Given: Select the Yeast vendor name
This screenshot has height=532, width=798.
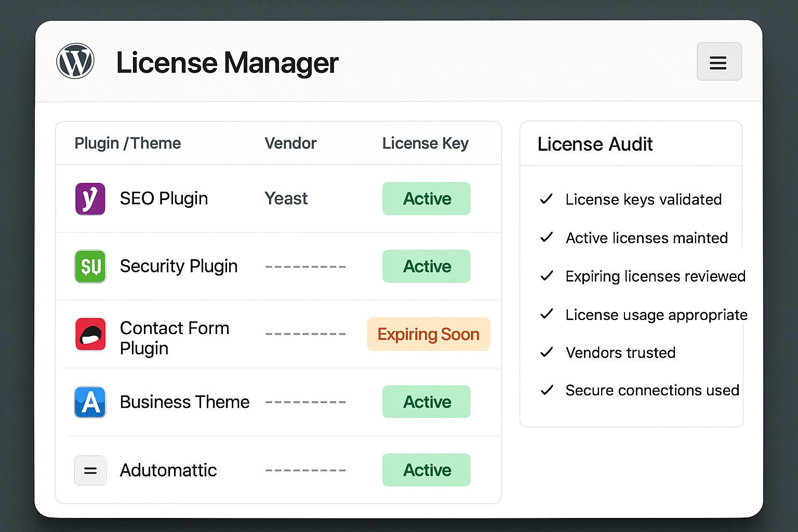Looking at the screenshot, I should pos(286,198).
